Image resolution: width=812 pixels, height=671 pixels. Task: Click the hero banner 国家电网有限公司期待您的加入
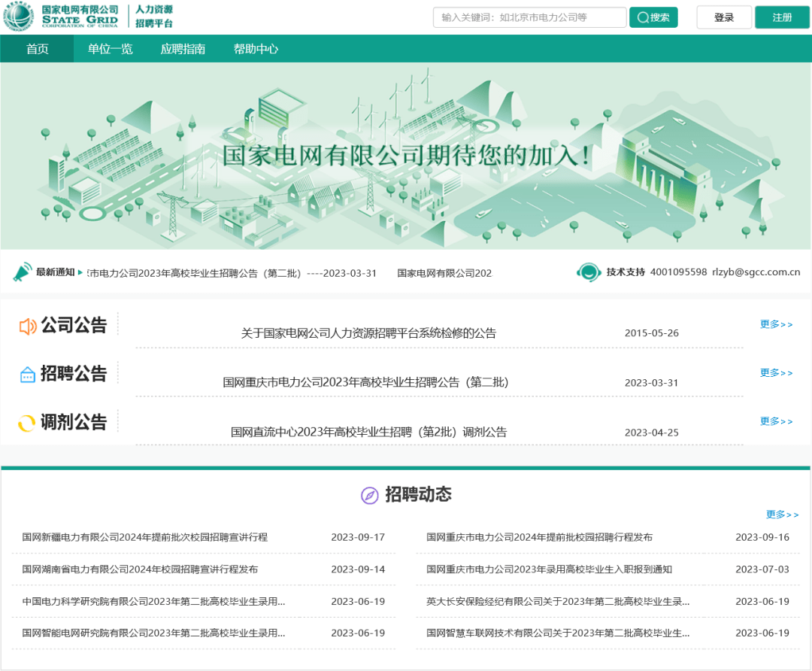(x=407, y=156)
